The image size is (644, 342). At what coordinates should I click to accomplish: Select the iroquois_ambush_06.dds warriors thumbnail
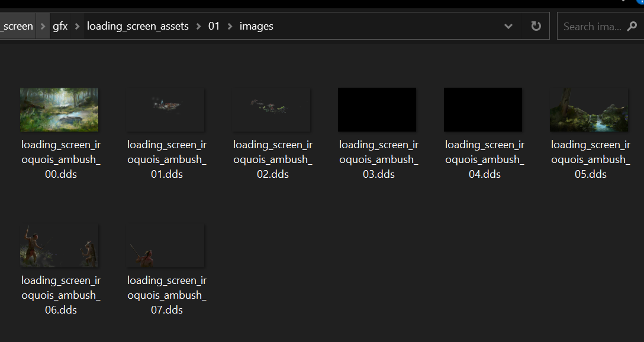[x=59, y=245]
